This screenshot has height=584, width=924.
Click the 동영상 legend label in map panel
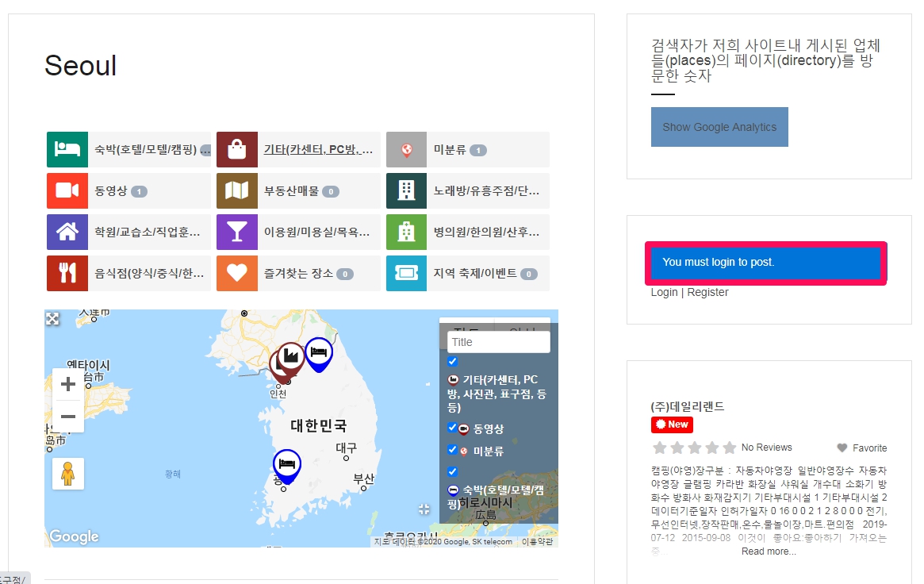[489, 429]
